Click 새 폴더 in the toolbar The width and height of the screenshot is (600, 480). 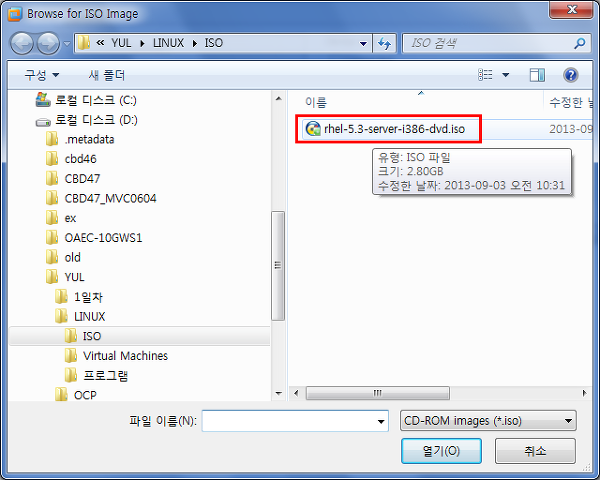point(107,75)
